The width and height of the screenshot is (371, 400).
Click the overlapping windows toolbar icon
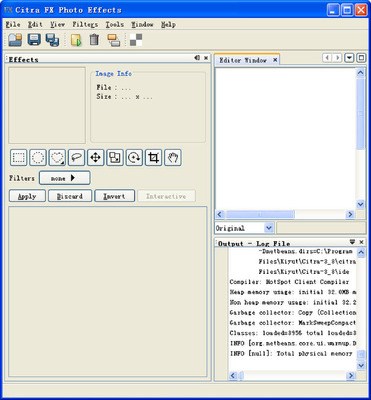pos(114,40)
